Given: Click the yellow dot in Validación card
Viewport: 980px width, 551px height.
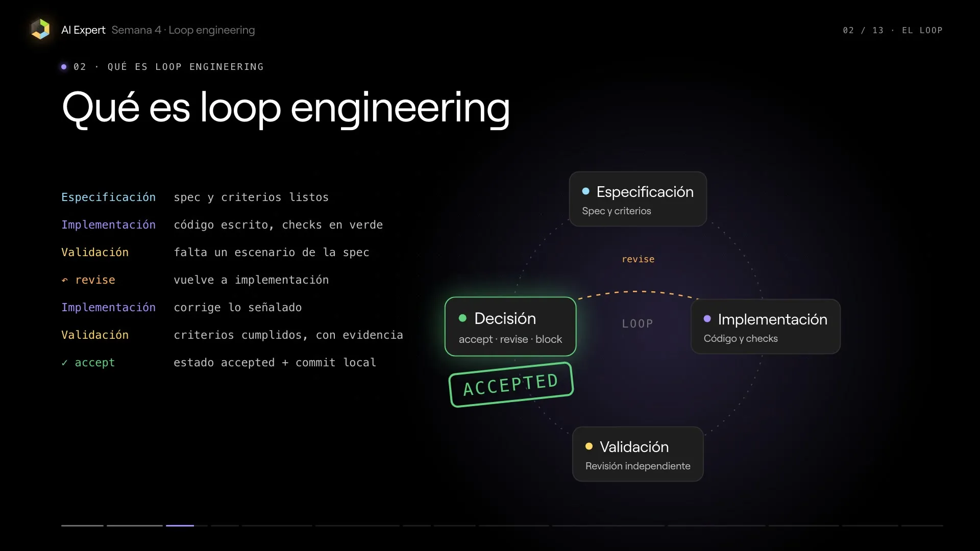Looking at the screenshot, I should tap(589, 446).
